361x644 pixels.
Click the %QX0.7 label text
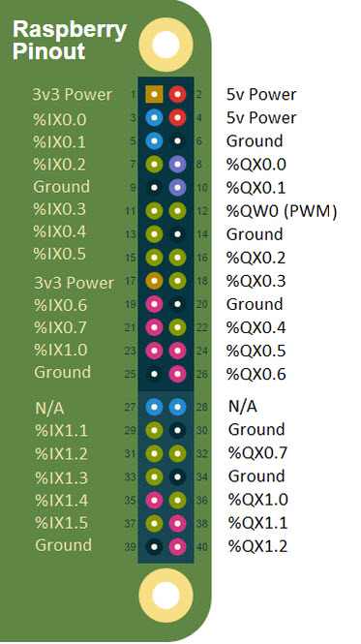[x=257, y=452]
